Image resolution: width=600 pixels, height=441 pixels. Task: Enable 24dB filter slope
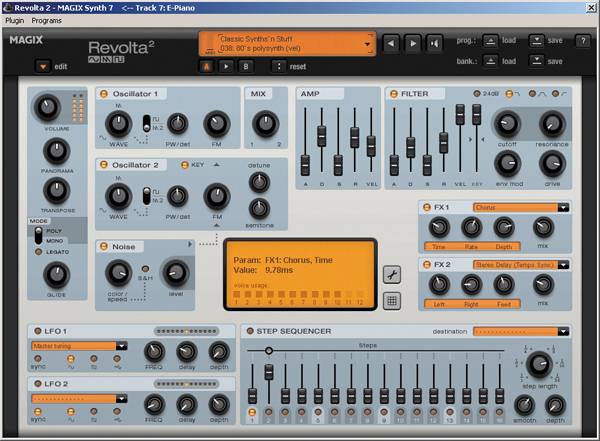pyautogui.click(x=477, y=93)
